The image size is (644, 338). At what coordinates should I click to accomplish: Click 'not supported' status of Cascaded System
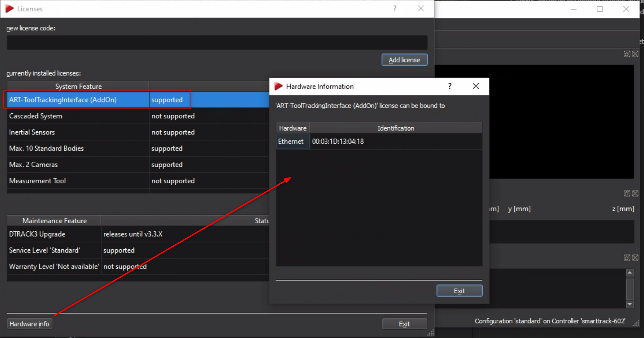173,116
